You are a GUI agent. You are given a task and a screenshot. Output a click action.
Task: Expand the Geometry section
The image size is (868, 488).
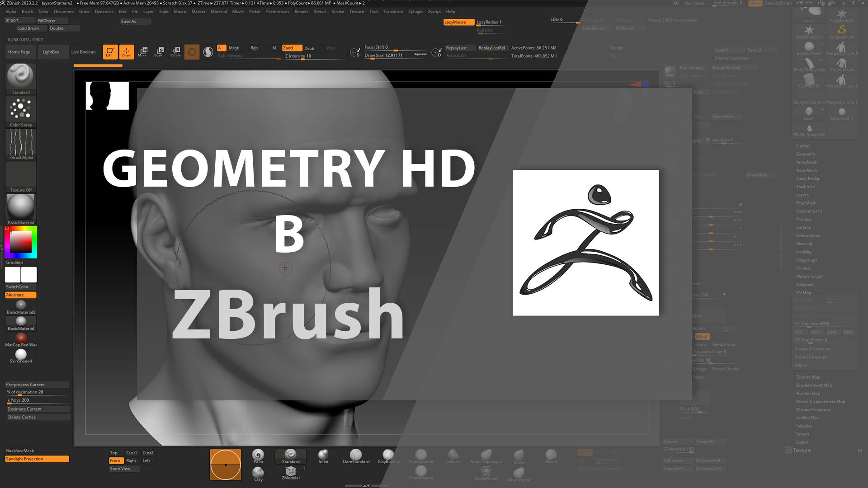coord(806,154)
